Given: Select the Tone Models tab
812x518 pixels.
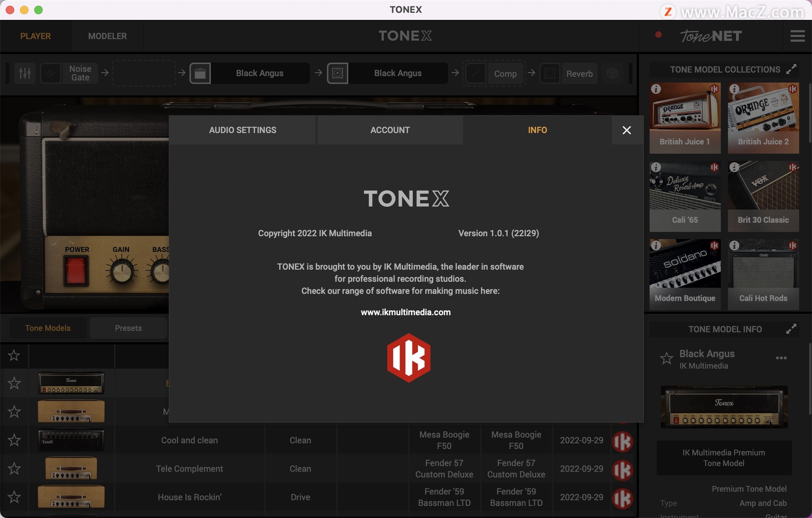Looking at the screenshot, I should pyautogui.click(x=48, y=328).
